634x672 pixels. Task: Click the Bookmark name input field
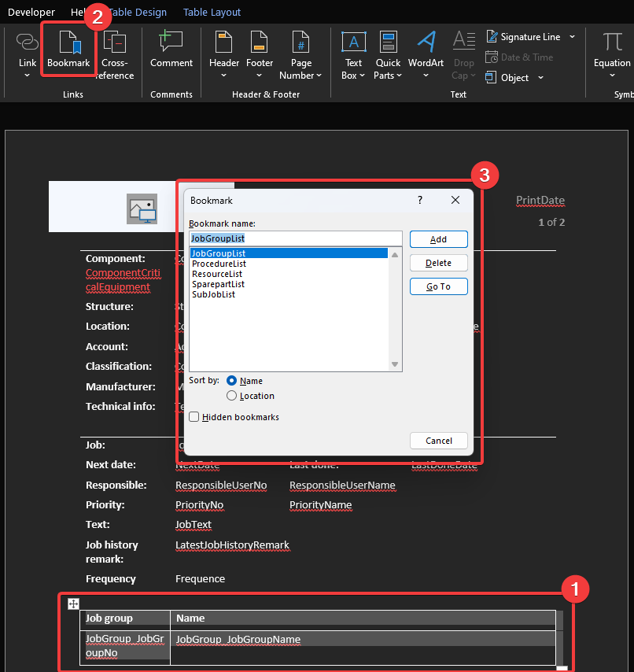(296, 238)
